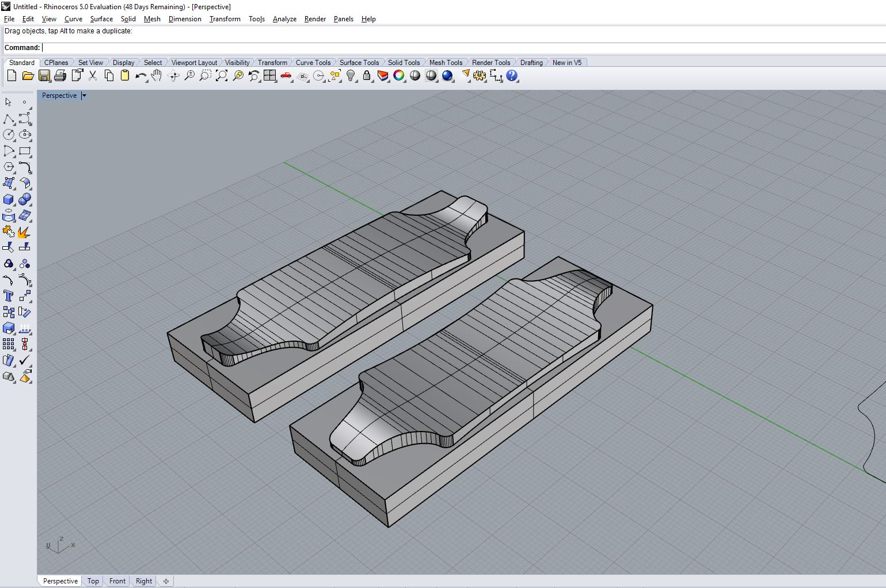Select the Fillet Curves tool
The image size is (886, 588).
[x=9, y=280]
